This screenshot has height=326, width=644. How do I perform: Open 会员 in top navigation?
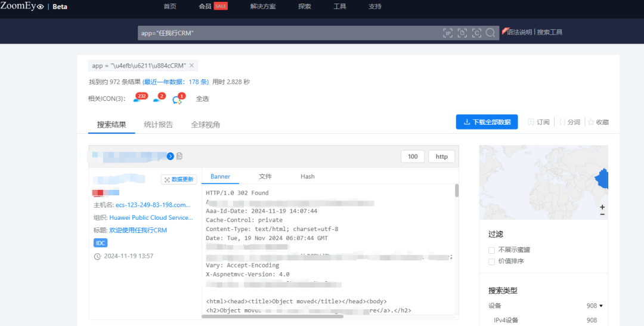(x=205, y=7)
